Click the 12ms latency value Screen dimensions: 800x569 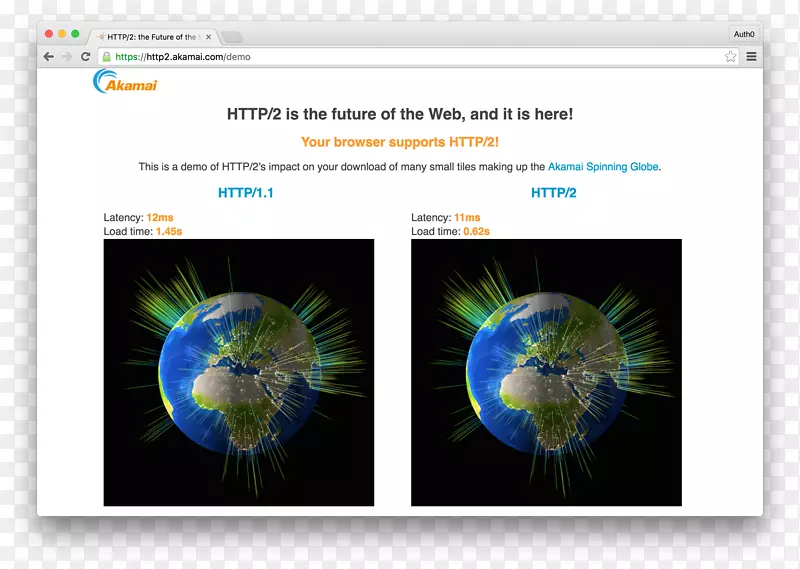tap(160, 217)
